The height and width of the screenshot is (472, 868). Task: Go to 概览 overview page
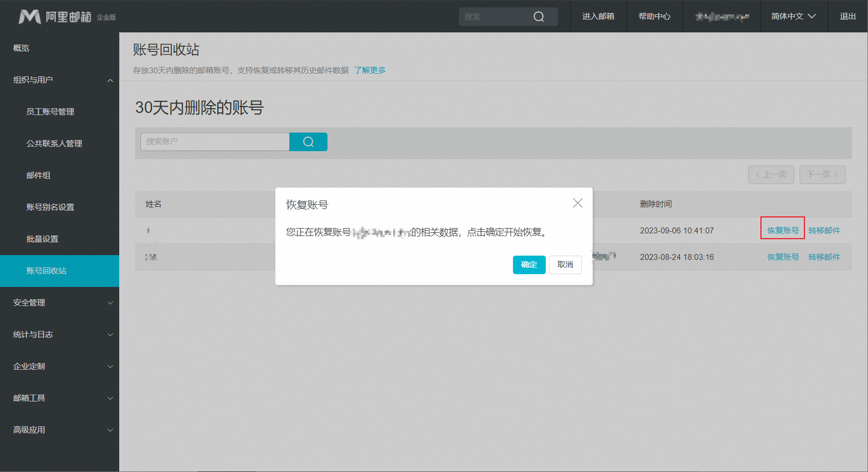coord(21,48)
